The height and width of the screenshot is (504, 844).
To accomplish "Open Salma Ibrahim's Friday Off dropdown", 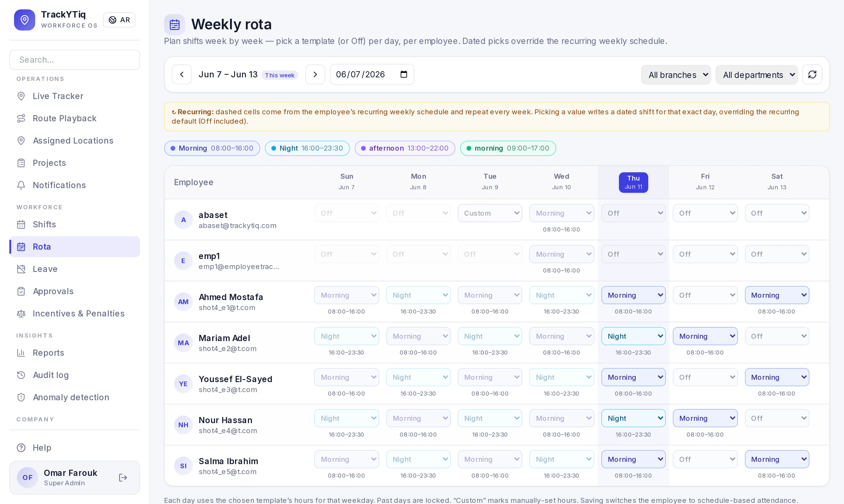I will coord(705,459).
